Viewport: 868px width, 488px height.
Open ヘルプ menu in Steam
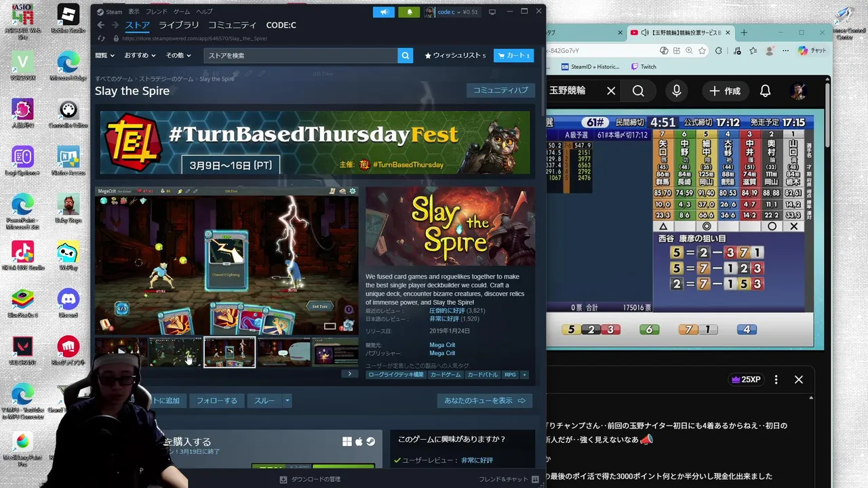pos(204,12)
